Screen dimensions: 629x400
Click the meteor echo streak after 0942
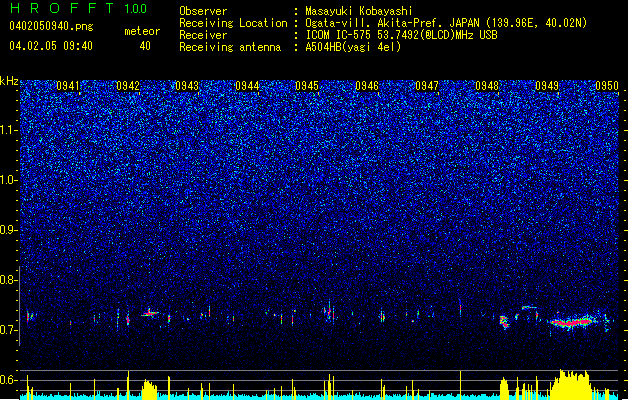click(x=150, y=313)
